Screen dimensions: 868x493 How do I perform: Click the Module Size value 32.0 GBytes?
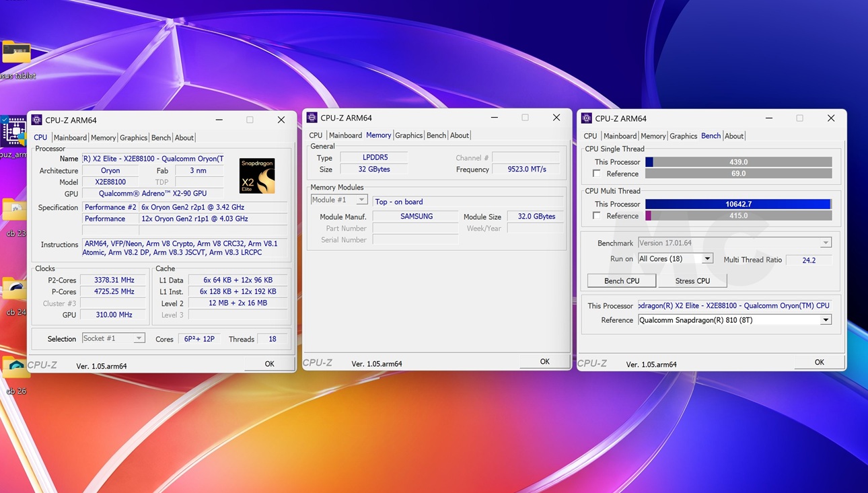point(536,217)
